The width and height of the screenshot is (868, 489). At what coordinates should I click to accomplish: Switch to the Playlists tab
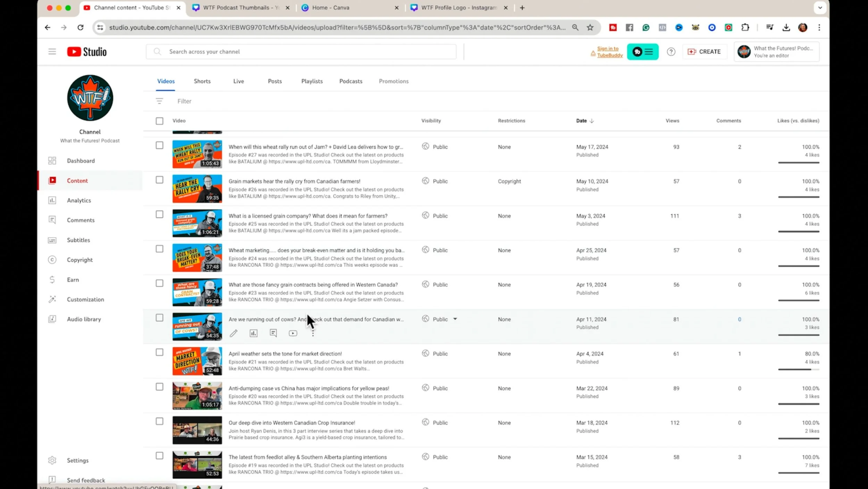[312, 81]
